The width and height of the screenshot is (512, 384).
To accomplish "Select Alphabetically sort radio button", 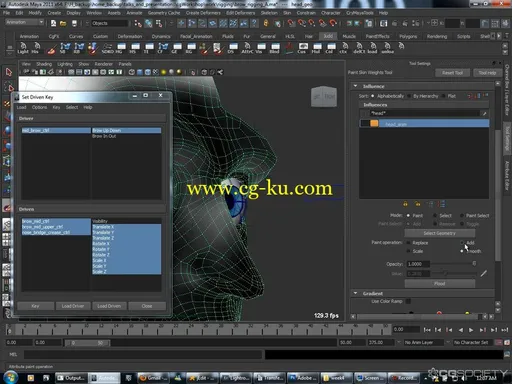I will coord(373,96).
